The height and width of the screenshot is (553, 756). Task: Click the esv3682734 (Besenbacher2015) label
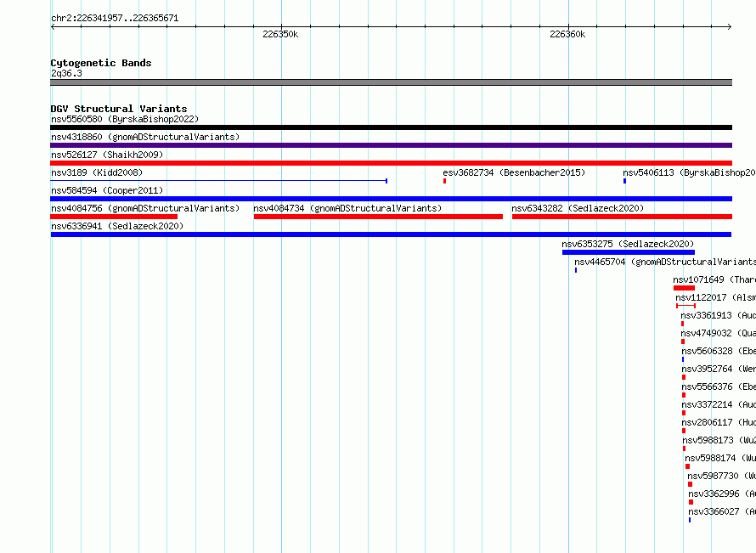514,172
